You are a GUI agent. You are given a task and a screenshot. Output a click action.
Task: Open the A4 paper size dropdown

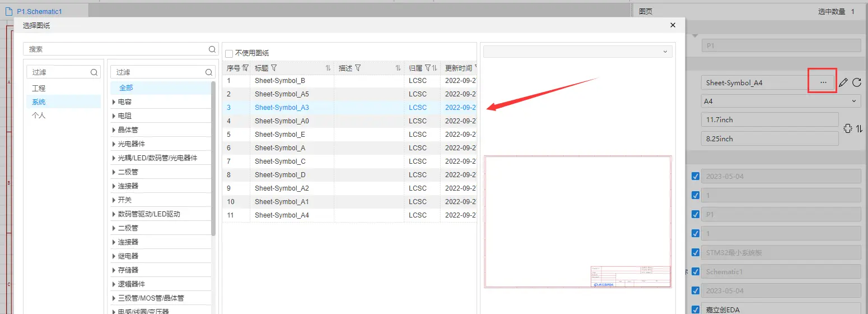(781, 101)
